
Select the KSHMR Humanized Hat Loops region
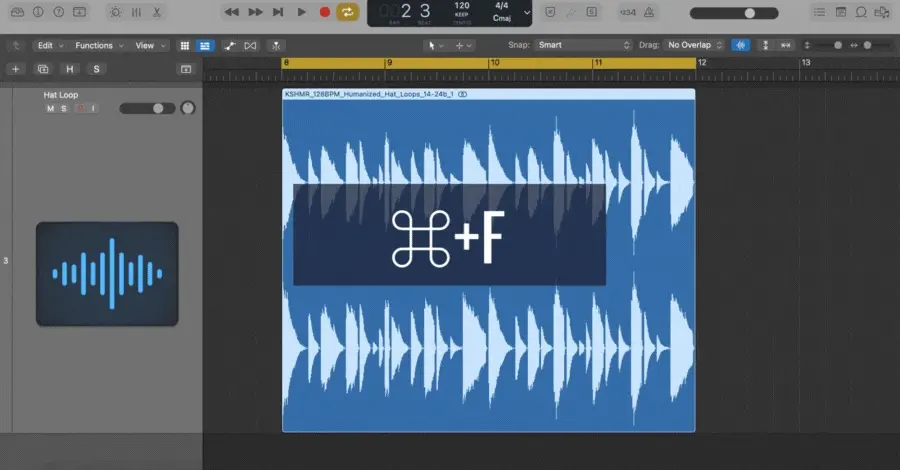pos(488,261)
